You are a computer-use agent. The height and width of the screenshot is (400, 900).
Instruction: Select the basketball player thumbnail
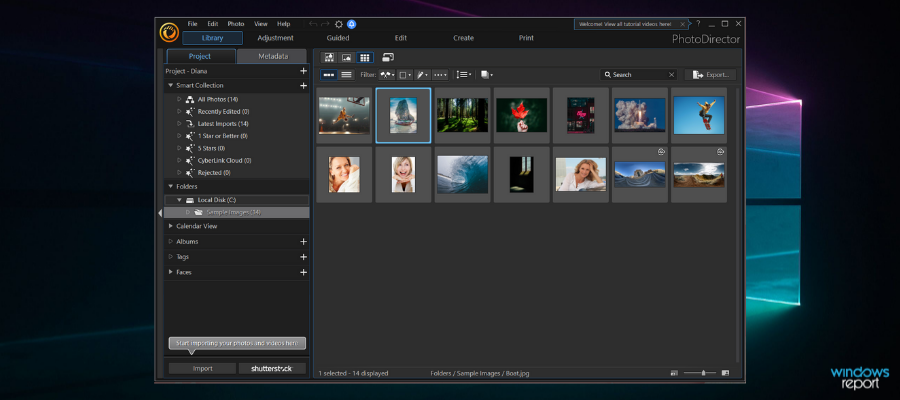(344, 115)
